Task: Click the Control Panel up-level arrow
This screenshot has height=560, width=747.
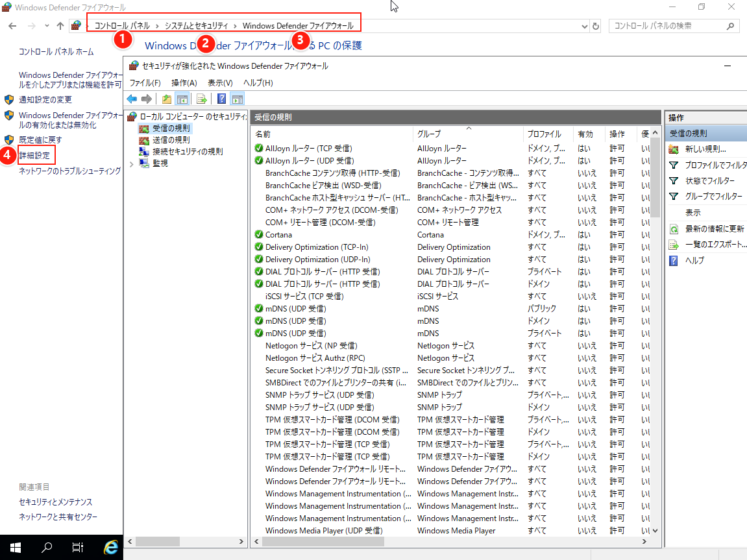Action: [60, 26]
